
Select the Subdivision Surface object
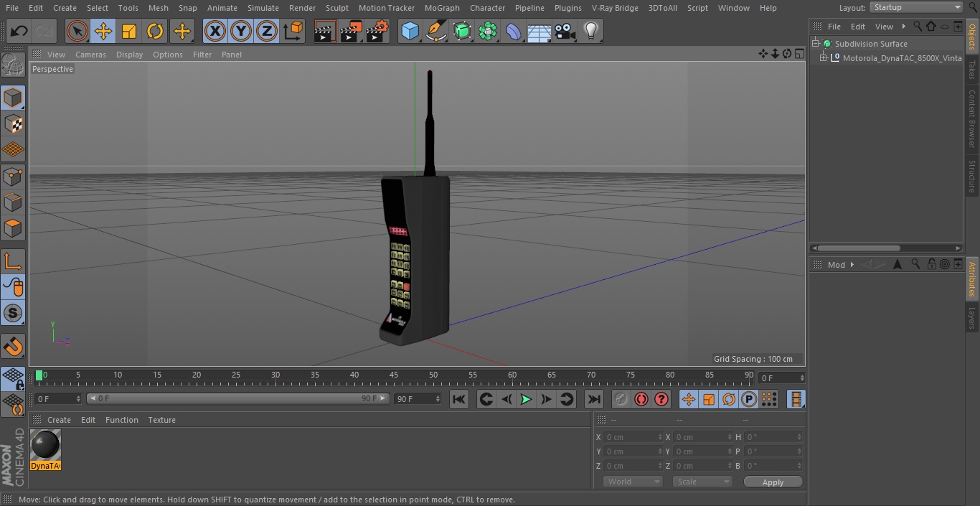(871, 44)
